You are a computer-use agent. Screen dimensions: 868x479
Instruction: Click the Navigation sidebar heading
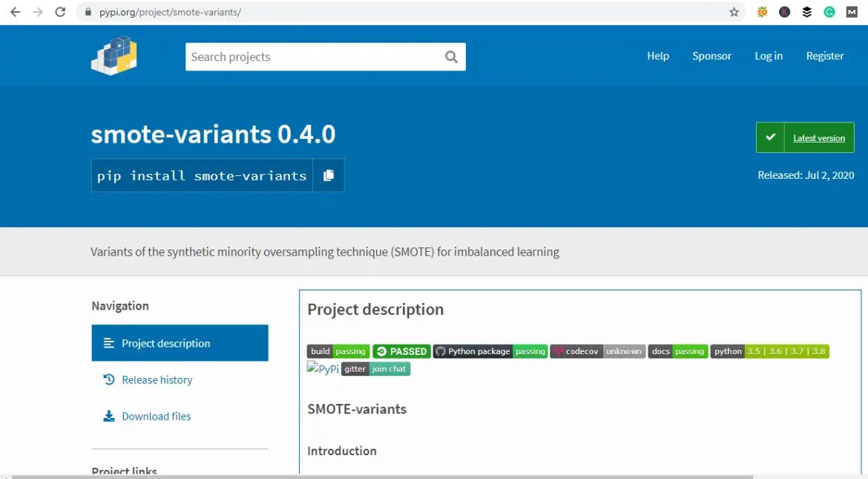(120, 306)
